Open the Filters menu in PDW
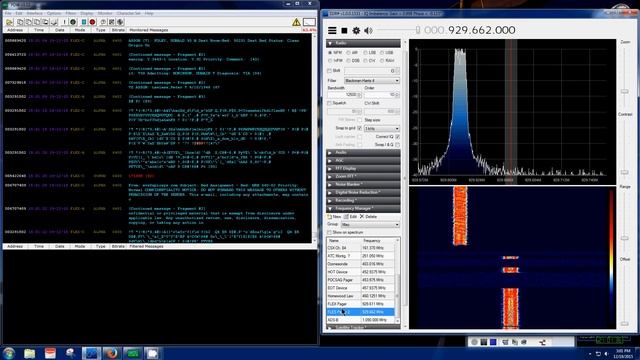Screen dimensions: 640x360 (71, 13)
